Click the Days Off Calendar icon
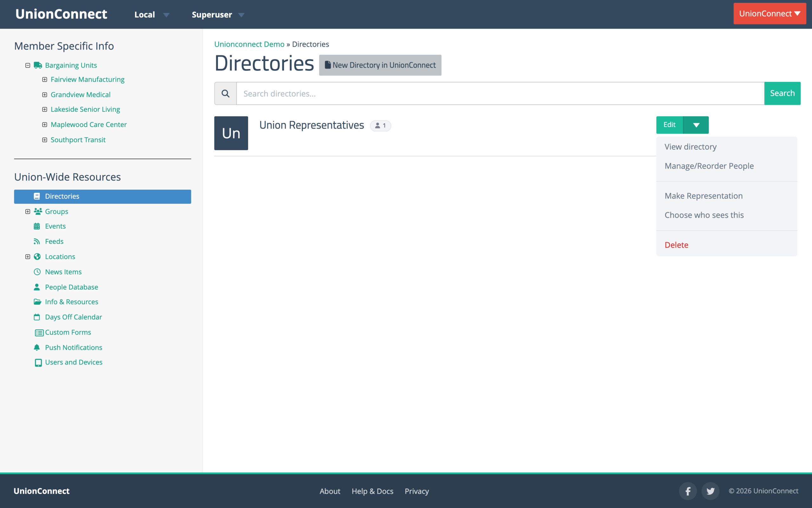Viewport: 812px width, 508px height. click(37, 317)
